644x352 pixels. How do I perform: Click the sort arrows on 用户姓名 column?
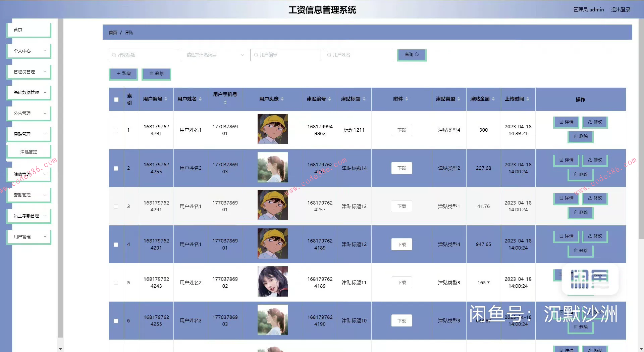click(200, 99)
